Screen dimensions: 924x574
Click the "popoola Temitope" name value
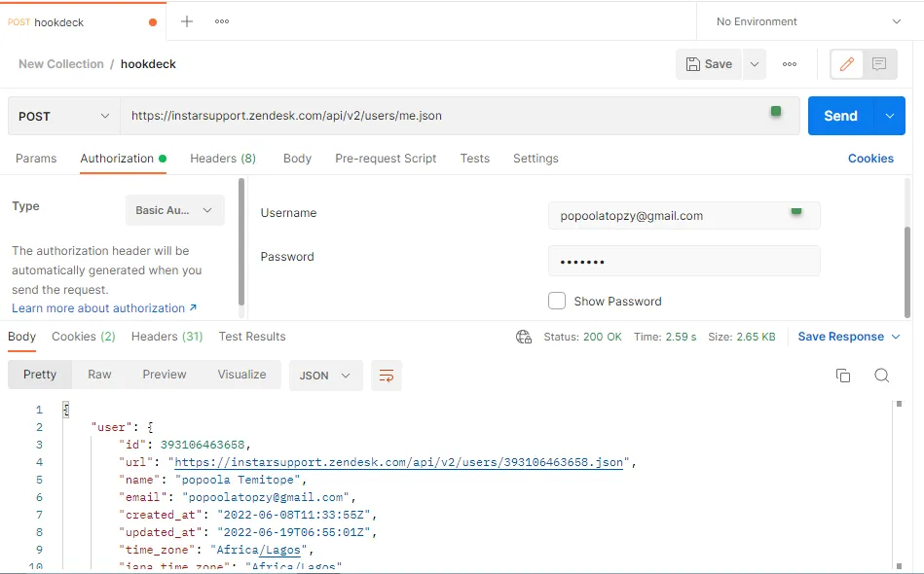(x=238, y=480)
